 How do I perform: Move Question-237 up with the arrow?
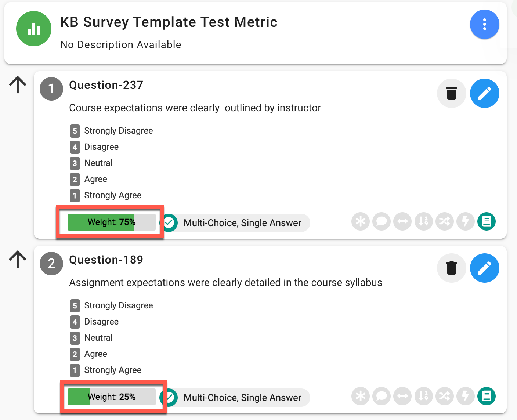click(18, 85)
